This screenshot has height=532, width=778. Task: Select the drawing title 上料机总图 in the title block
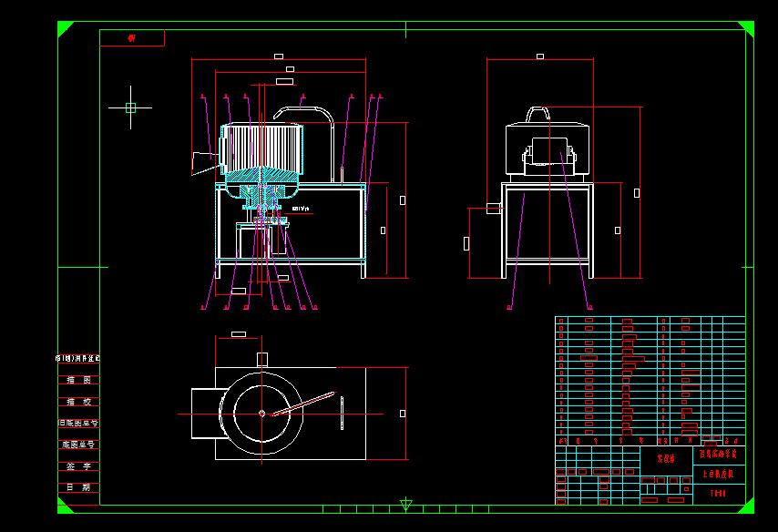[720, 472]
